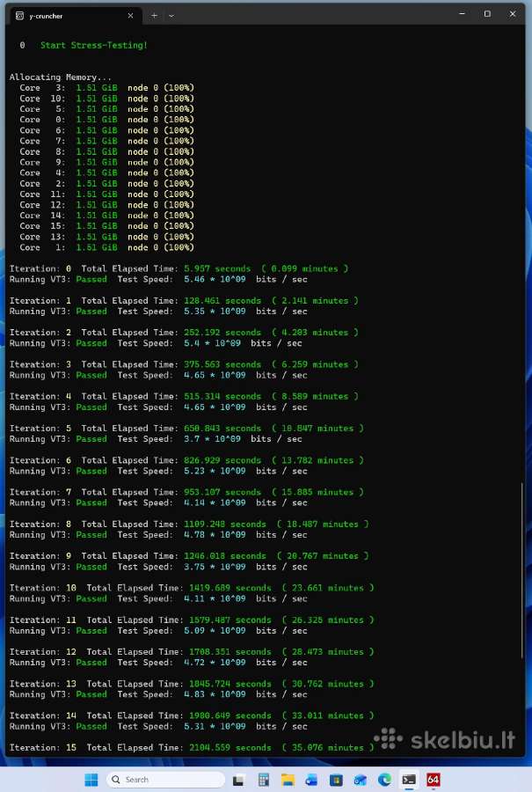
Task: Click test speed "4.65 * 10^09" under Iteration 3
Action: coord(215,375)
